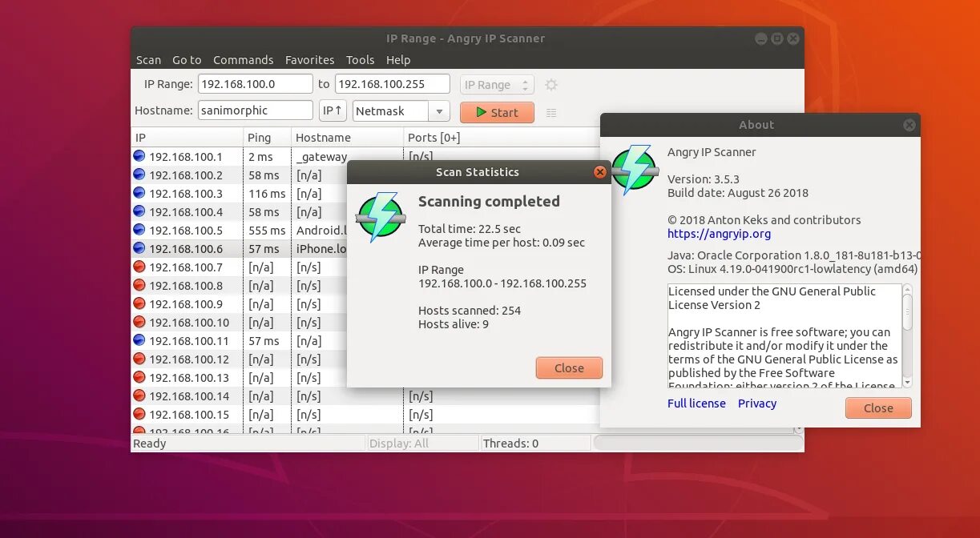This screenshot has width=980, height=538.
Task: Open the Commands menu
Action: [x=244, y=60]
